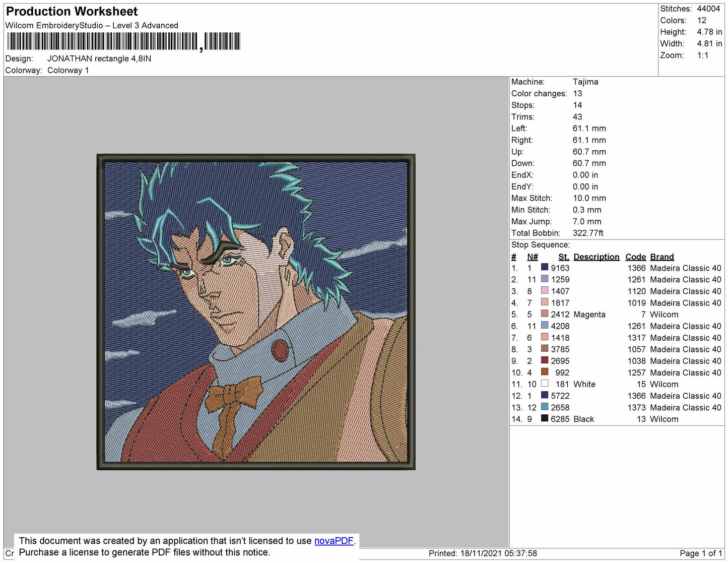Click the Max Stitch value '10.0 mm'
Viewport: 728px width, 563px height.
tap(589, 198)
